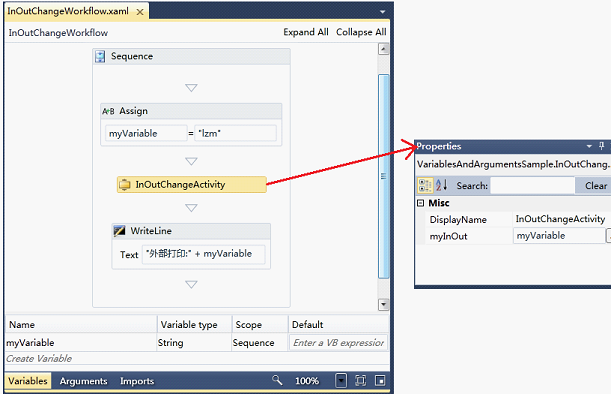The width and height of the screenshot is (611, 394).
Task: Click the InOutChangeActivity icon
Action: [x=125, y=184]
